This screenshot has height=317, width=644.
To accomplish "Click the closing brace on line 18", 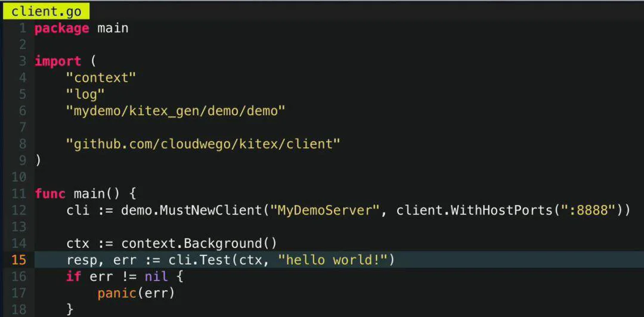I will point(70,309).
